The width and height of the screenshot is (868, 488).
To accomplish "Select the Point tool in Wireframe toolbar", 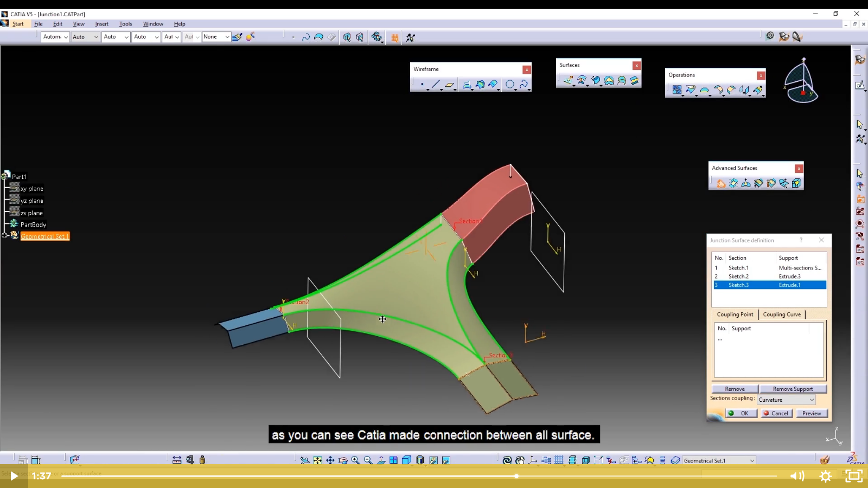I will (x=422, y=85).
